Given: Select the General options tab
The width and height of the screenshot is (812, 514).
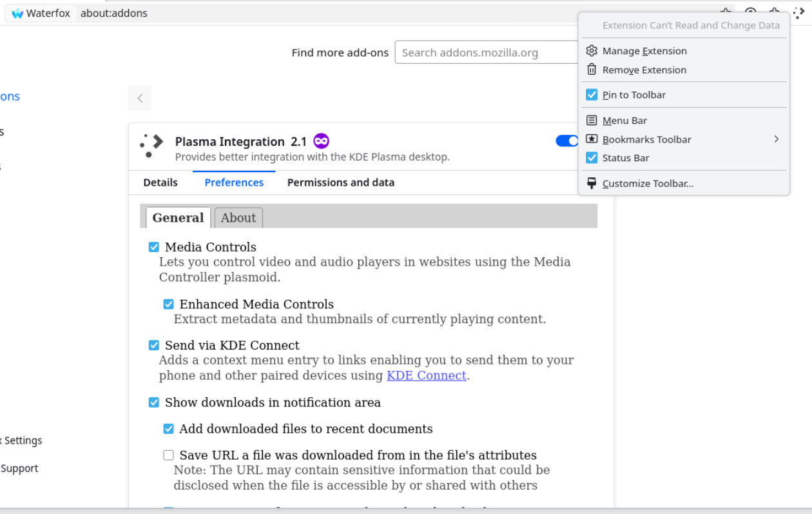Looking at the screenshot, I should coord(178,217).
